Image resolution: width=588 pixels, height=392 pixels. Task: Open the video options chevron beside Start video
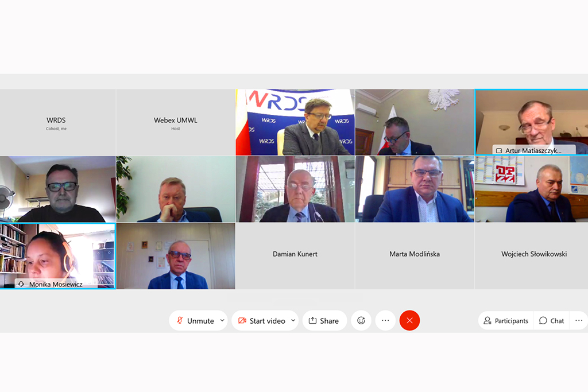[293, 320]
